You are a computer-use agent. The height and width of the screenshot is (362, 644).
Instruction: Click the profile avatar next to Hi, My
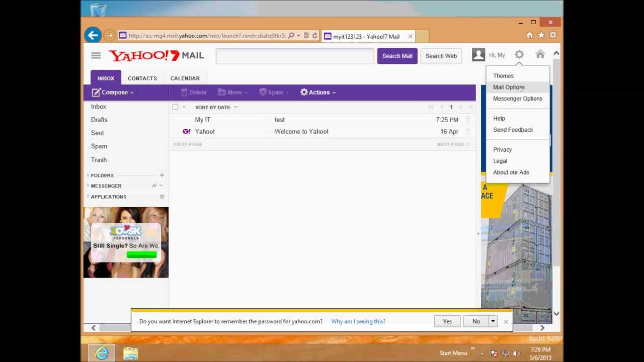click(x=478, y=55)
